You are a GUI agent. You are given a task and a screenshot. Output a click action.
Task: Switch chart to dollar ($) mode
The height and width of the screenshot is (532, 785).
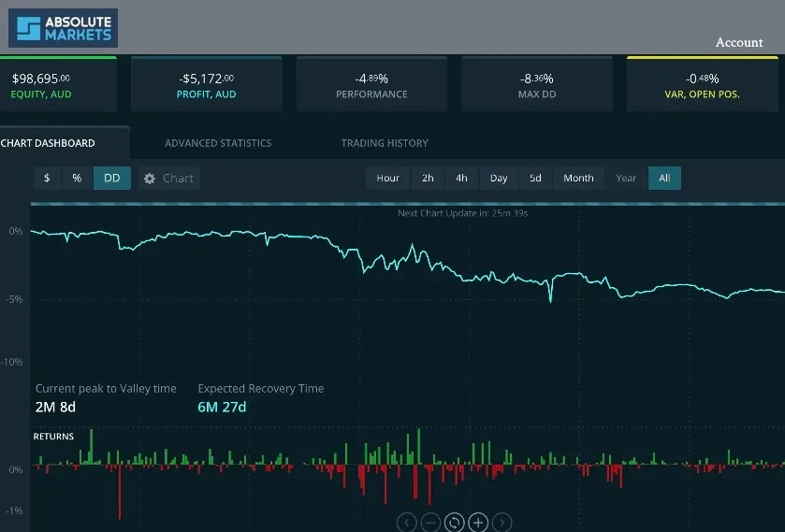(48, 179)
